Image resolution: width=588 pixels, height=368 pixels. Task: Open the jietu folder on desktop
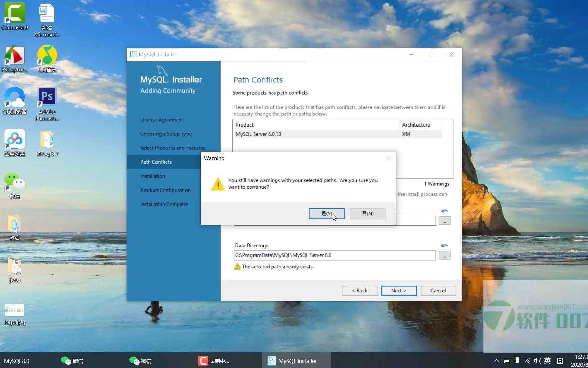(x=15, y=270)
